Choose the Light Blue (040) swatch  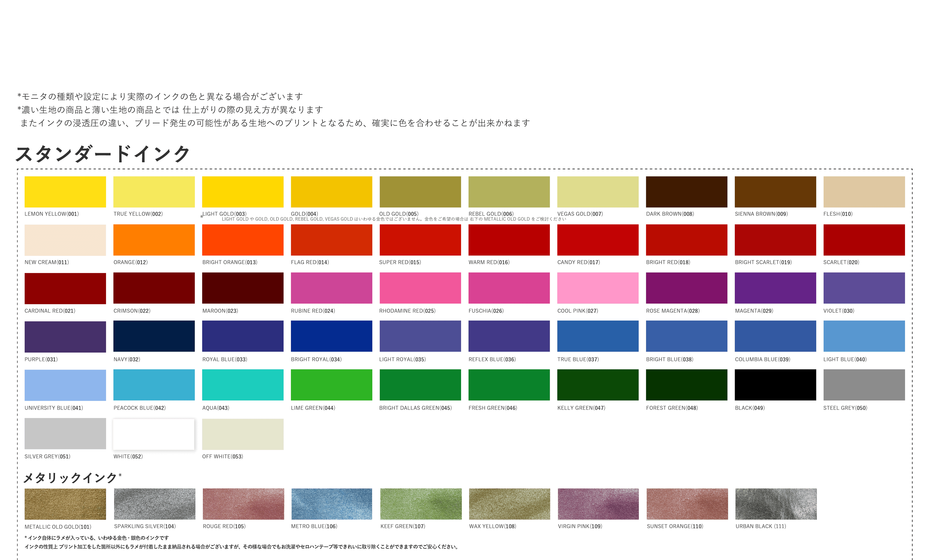point(864,336)
